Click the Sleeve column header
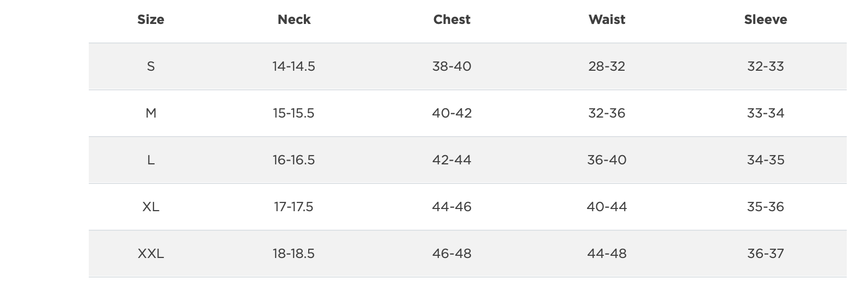This screenshot has width=868, height=295. pyautogui.click(x=766, y=20)
